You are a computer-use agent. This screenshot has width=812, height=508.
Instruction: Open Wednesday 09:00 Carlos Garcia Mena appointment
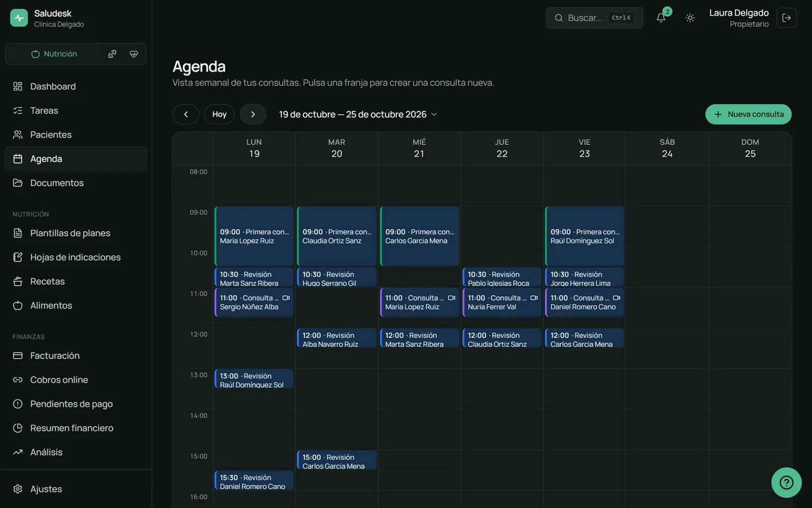(x=419, y=236)
